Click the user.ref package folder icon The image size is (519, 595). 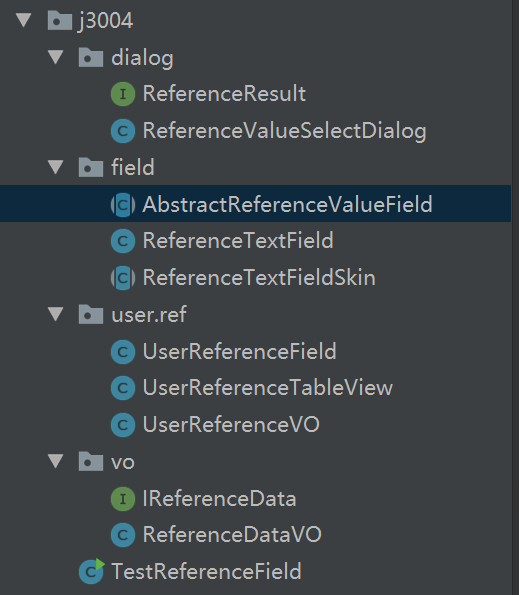point(91,315)
